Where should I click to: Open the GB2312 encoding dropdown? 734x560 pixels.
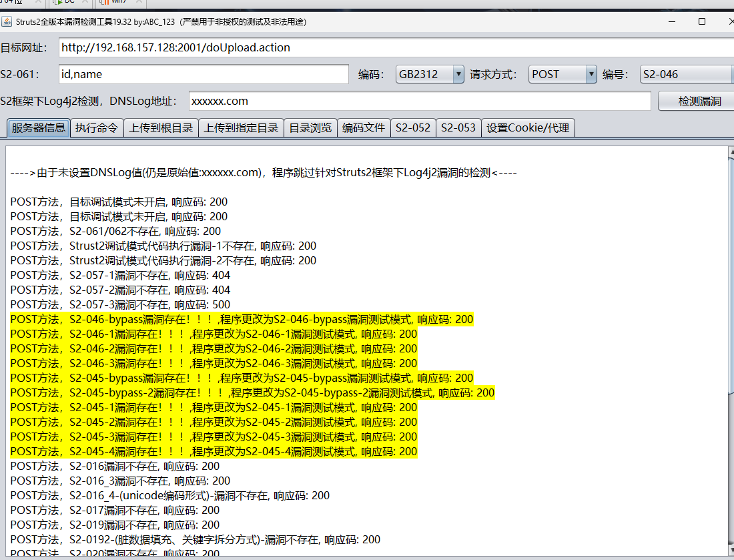point(430,74)
